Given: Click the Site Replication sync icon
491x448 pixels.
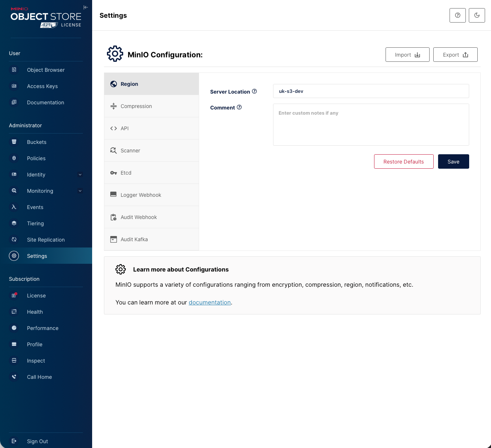Looking at the screenshot, I should (14, 240).
